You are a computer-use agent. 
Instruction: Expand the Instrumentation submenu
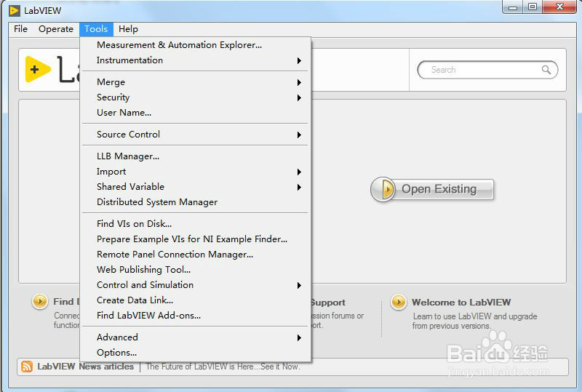[x=195, y=60]
